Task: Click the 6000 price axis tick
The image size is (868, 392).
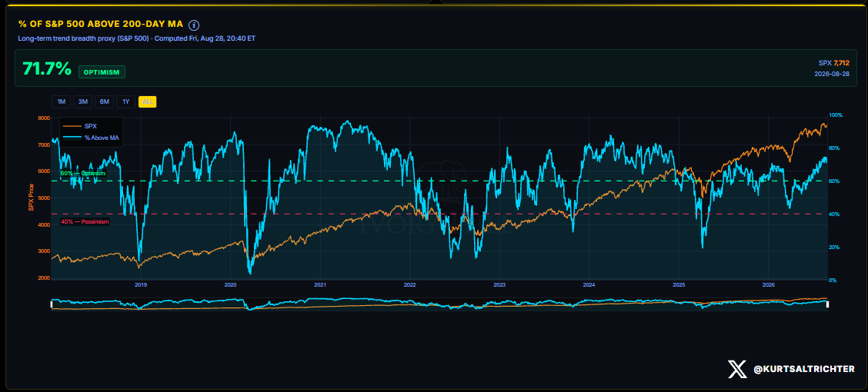Action: pyautogui.click(x=44, y=171)
